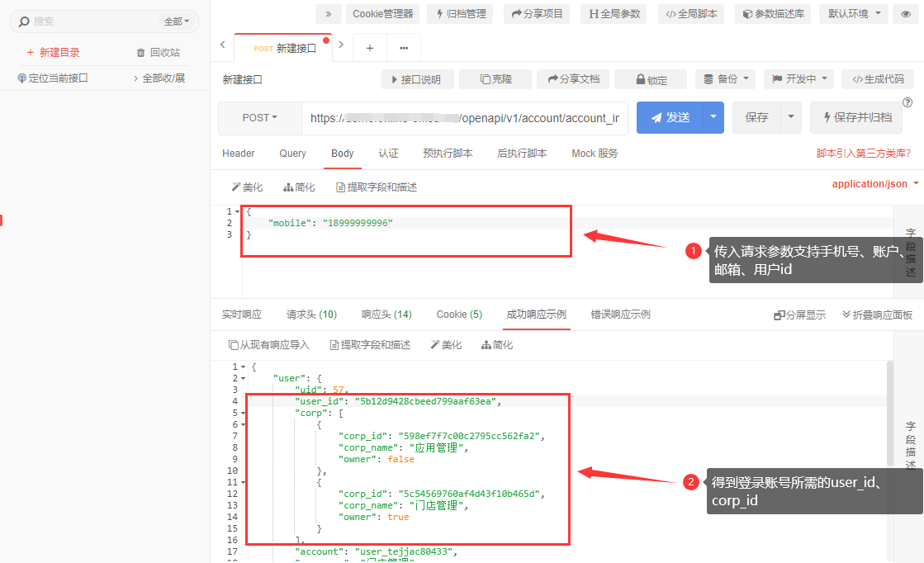The height and width of the screenshot is (563, 924).
Task: Switch to the 错误响应示例 tab
Action: pyautogui.click(x=620, y=315)
